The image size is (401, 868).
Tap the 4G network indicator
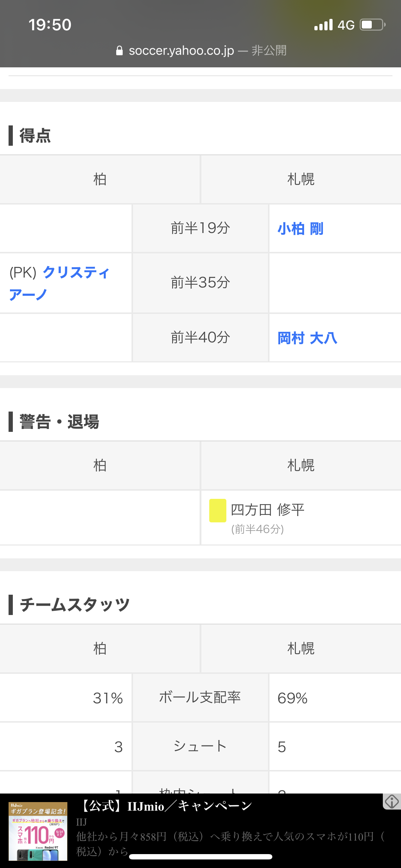[x=346, y=25]
